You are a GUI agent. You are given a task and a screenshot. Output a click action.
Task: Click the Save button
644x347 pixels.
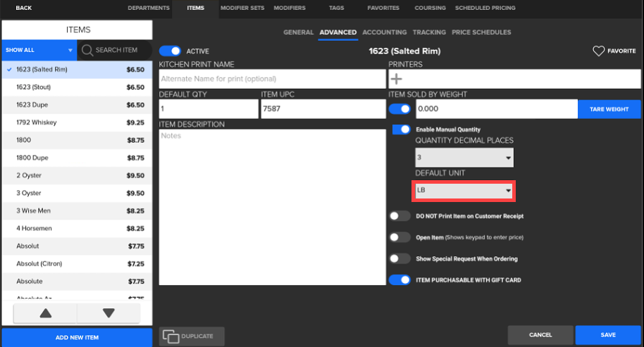(x=607, y=335)
